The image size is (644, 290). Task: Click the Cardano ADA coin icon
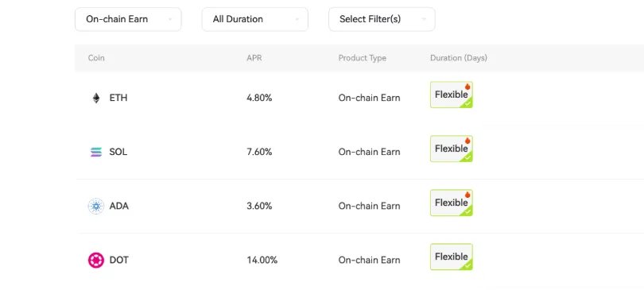click(x=95, y=206)
